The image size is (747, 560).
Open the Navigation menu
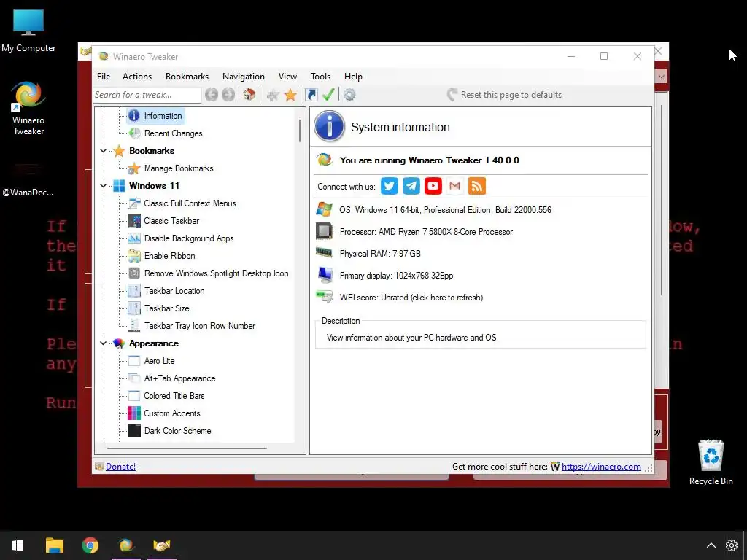pos(244,76)
